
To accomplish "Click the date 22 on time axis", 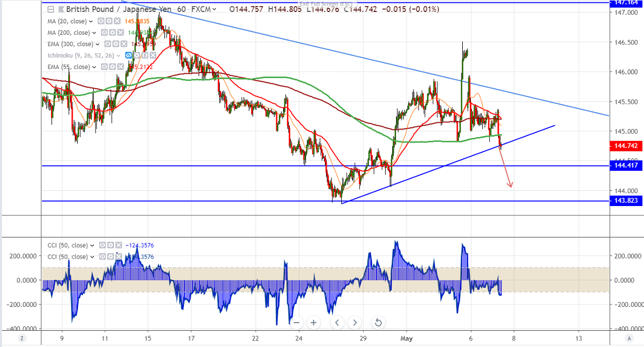I will coord(256,339).
